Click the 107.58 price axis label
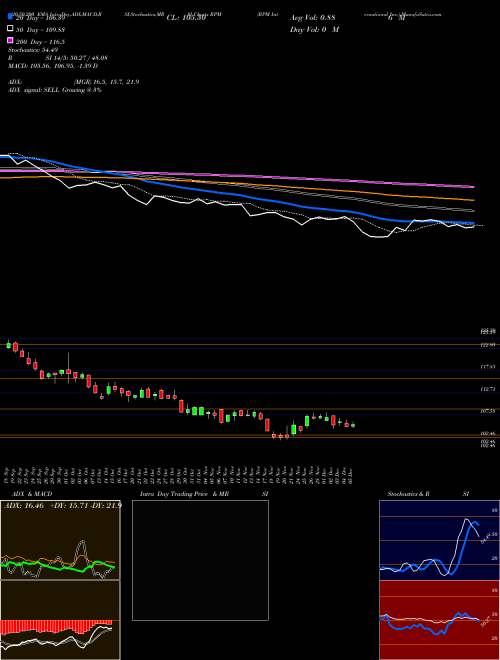The image size is (500, 660). coord(488,411)
